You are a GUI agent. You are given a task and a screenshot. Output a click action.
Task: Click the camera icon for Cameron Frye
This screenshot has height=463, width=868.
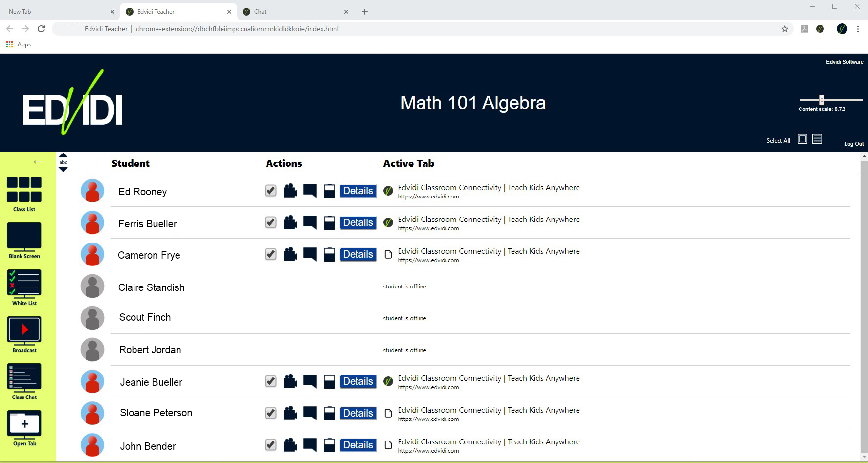[x=290, y=254]
